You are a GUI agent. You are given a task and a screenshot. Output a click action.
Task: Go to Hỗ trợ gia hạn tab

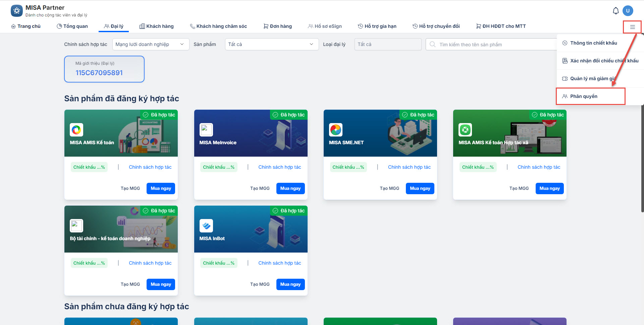click(377, 26)
